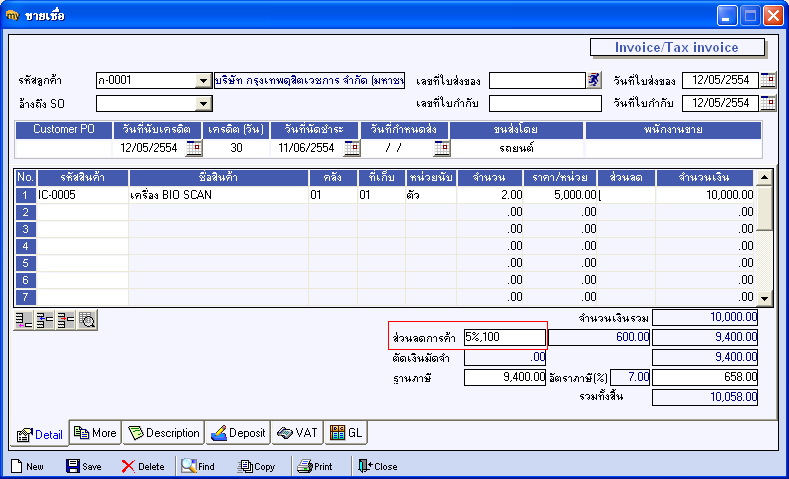
Task: Click running man icon beside เลขที่ใบส่งของ
Action: pos(594,80)
